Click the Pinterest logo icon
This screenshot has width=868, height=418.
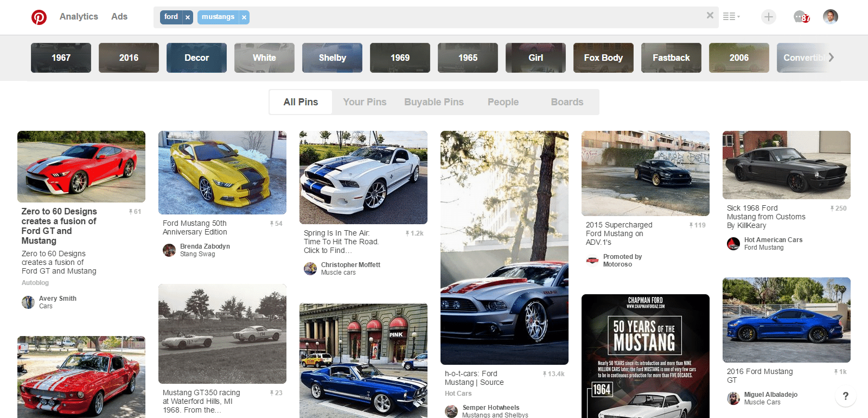click(39, 17)
